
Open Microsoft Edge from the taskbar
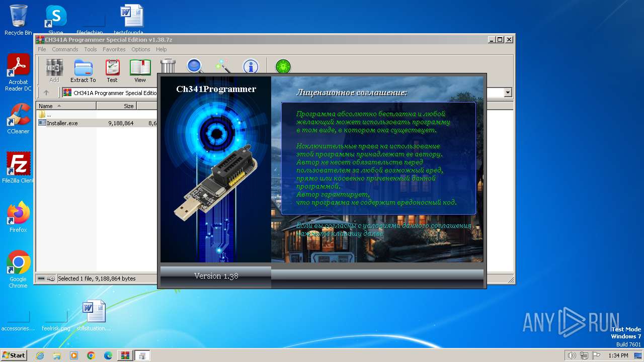point(108,355)
